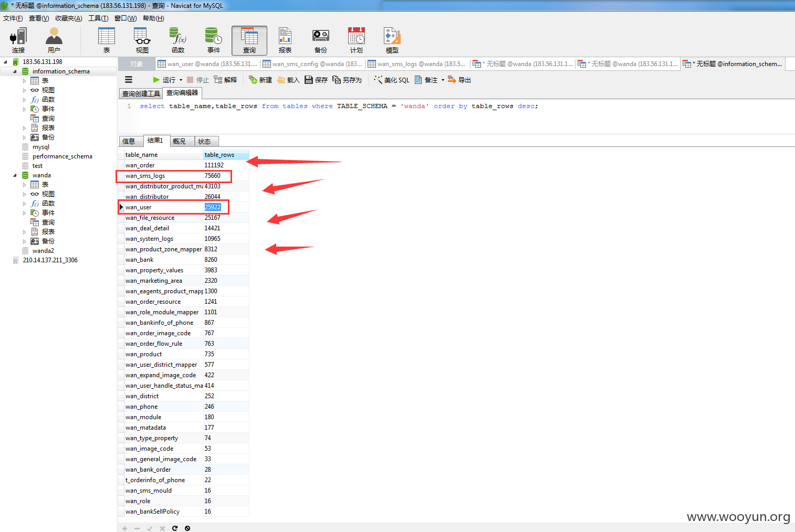Open the 用户 (User) manager

pos(54,40)
